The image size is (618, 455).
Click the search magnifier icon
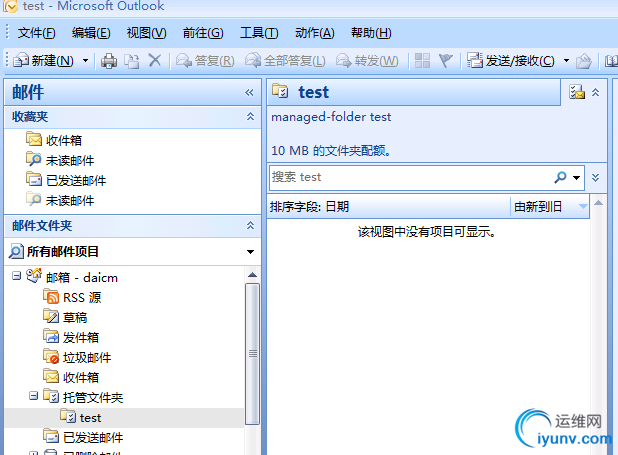coord(560,177)
